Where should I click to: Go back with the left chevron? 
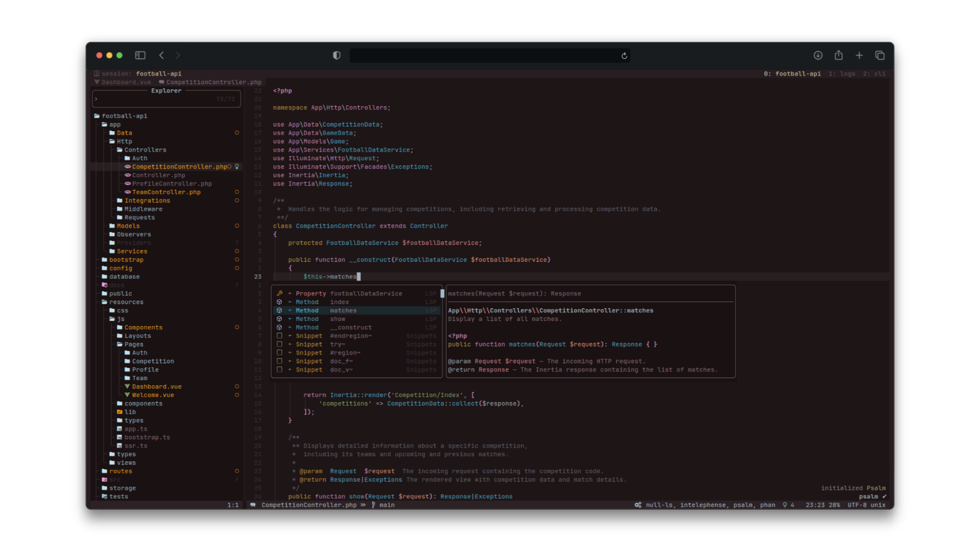161,56
